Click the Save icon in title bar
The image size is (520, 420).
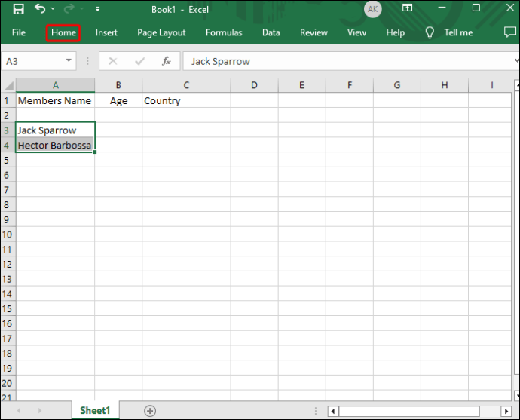18,9
